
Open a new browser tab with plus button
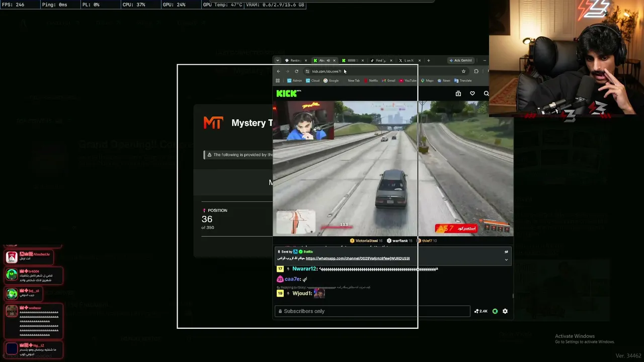pos(429,61)
